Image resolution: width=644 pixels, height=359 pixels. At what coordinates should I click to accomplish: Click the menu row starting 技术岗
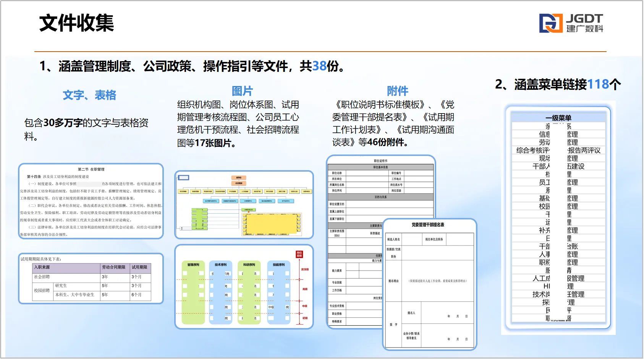point(558,294)
